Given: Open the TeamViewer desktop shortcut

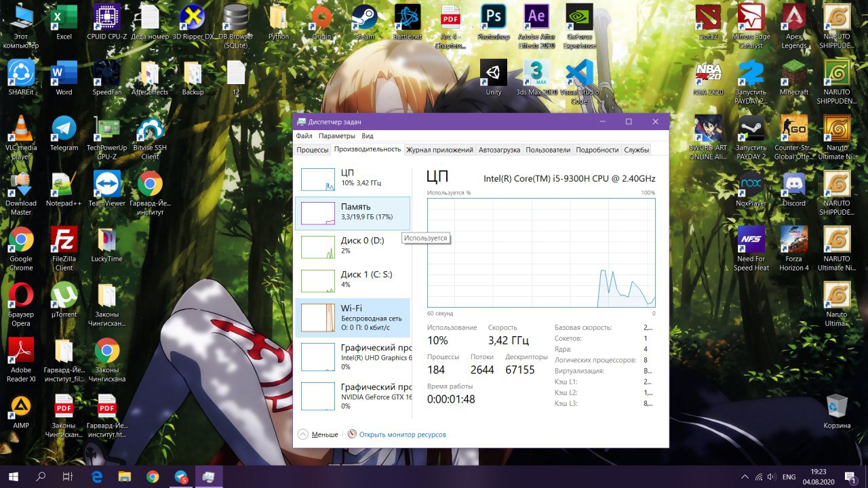Looking at the screenshot, I should tap(107, 188).
